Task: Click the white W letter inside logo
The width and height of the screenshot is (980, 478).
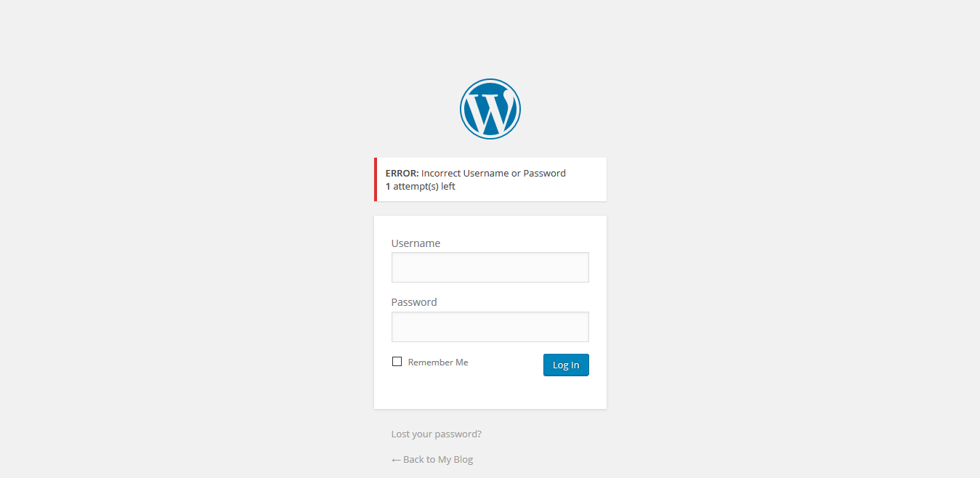Action: (490, 110)
